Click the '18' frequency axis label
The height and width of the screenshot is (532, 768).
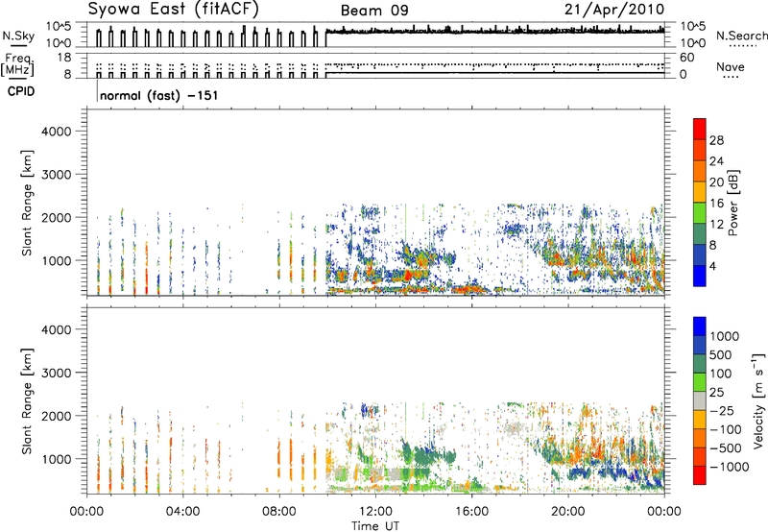(64, 58)
